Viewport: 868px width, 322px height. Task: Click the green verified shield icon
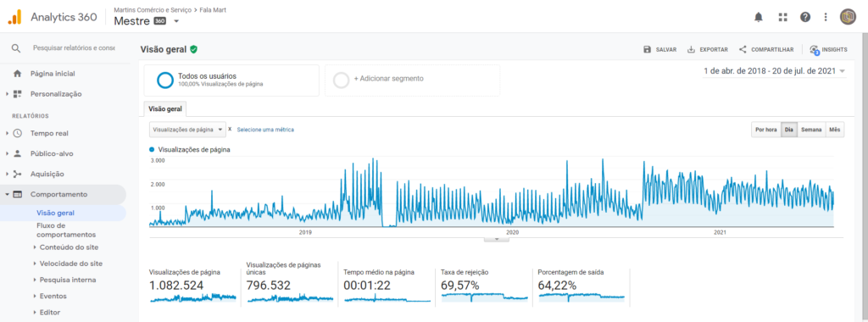193,49
